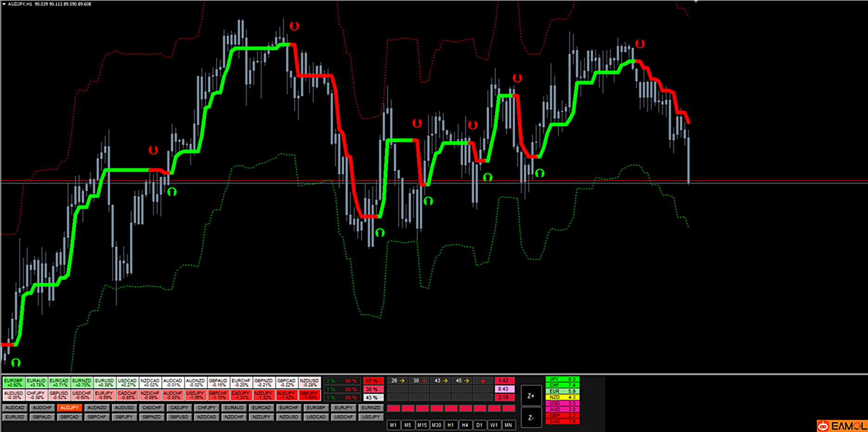Toggle the EURUSD pair selector button
Viewport: 868px width, 432px height.
click(14, 417)
